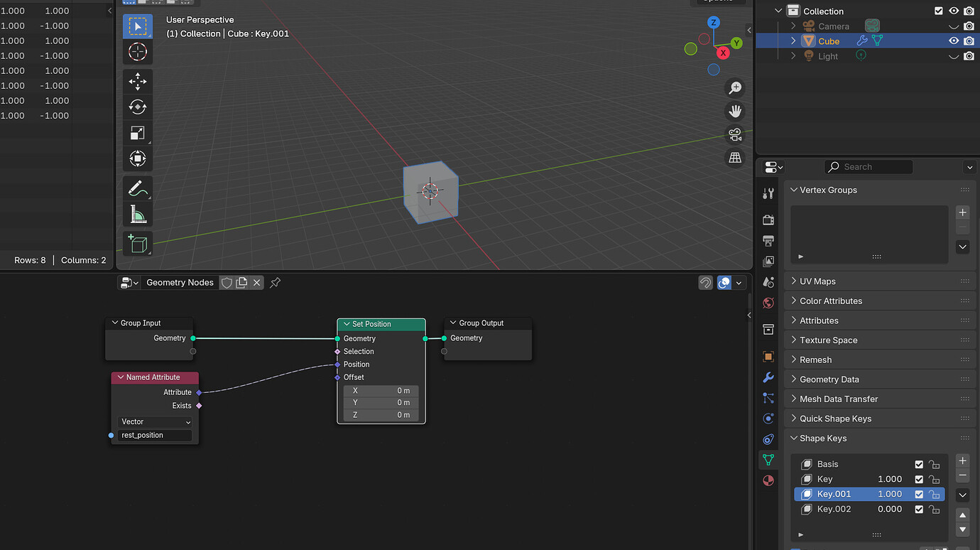
Task: Hide the Light with its eye icon
Action: 954,56
